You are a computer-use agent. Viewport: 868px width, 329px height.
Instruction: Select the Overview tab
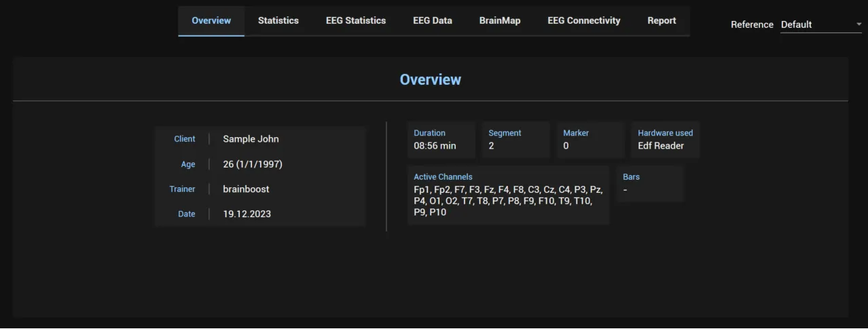(211, 20)
